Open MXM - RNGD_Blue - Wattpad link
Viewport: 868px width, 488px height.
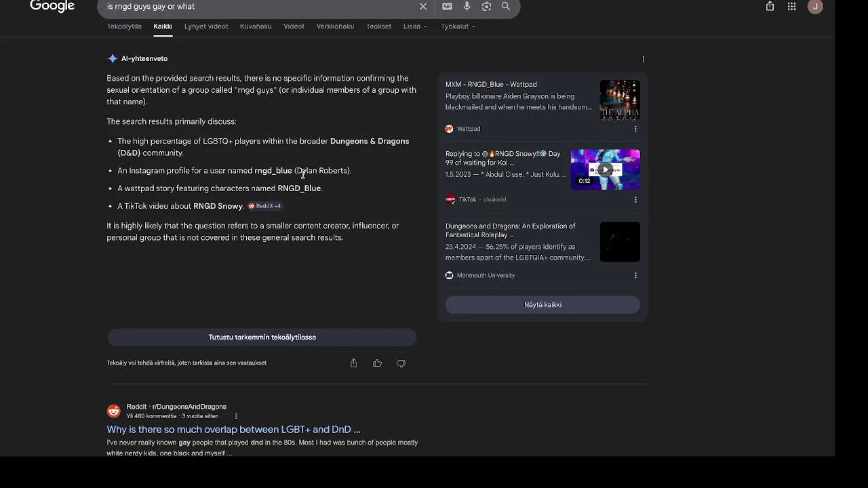pos(491,85)
